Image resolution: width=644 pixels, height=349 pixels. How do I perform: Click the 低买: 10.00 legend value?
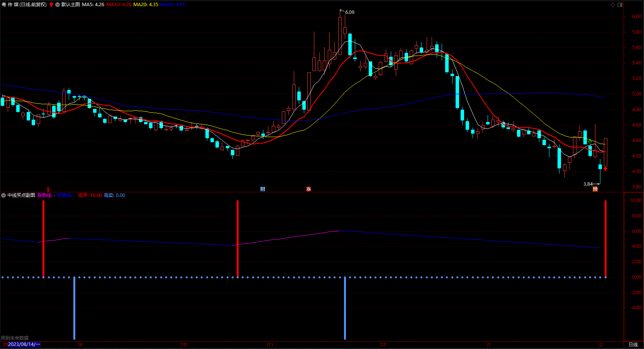click(x=90, y=195)
